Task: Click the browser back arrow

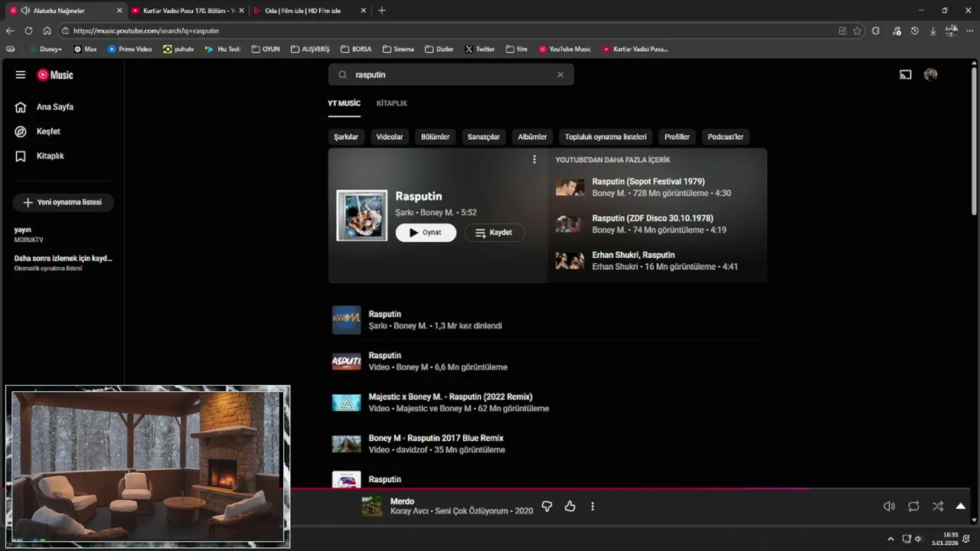Action: pos(10,31)
